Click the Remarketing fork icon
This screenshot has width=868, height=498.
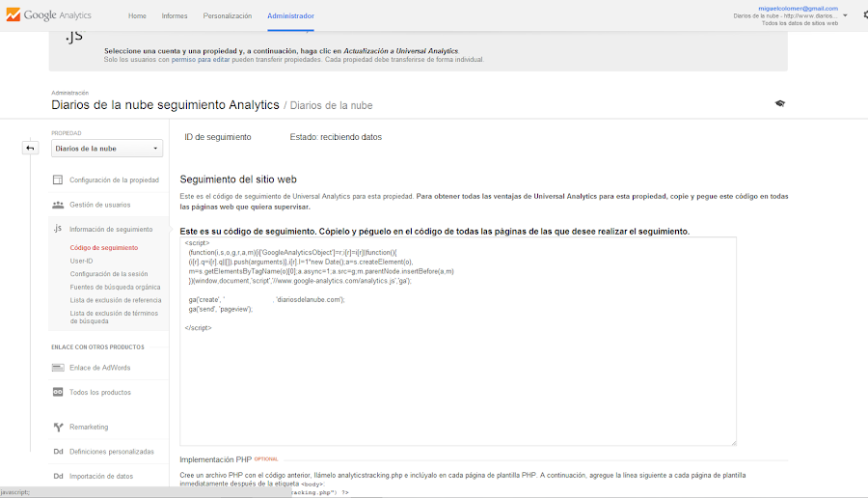pyautogui.click(x=58, y=427)
